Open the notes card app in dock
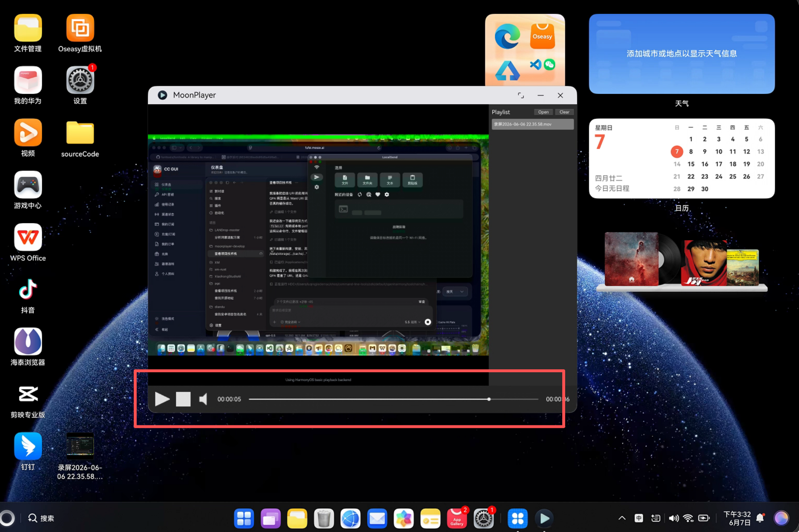Screen dimensions: 799x532 coord(430,518)
